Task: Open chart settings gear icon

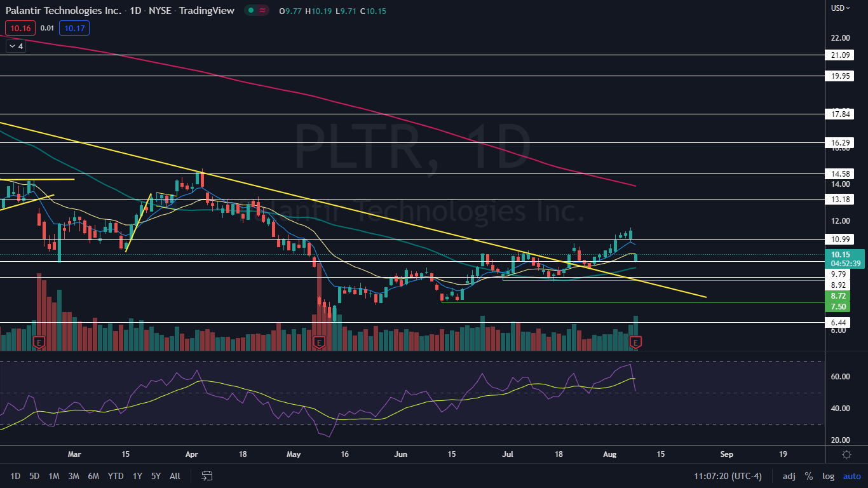Action: coord(846,454)
